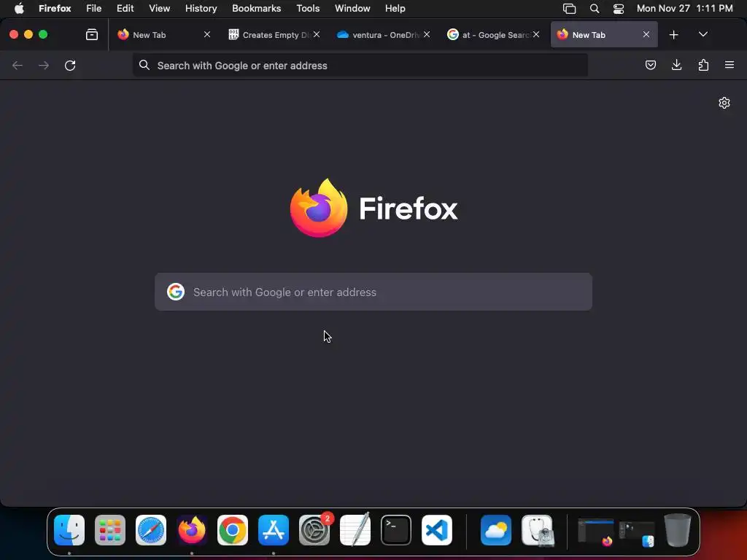Launch Terminal from the Dock
The width and height of the screenshot is (747, 560).
tap(396, 530)
